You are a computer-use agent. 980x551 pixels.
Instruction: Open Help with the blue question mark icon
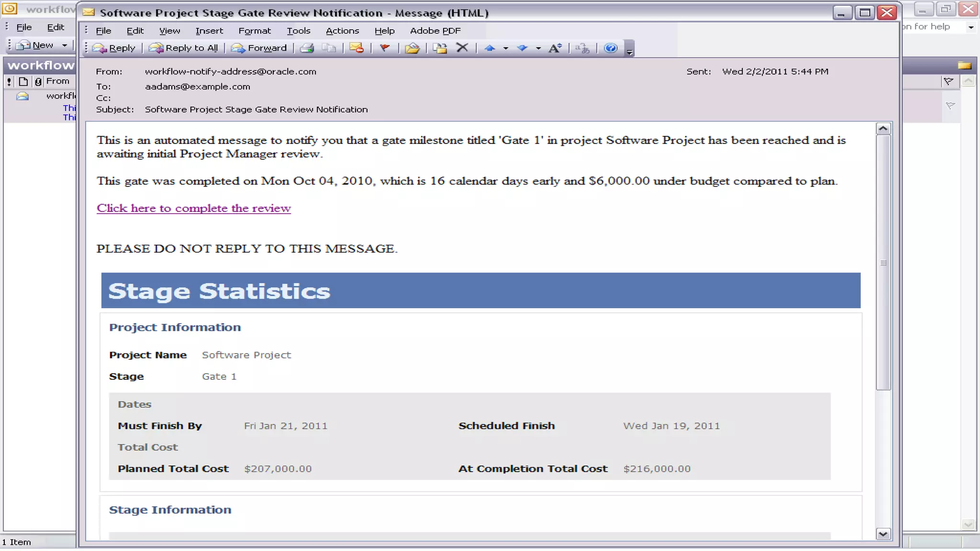click(611, 48)
